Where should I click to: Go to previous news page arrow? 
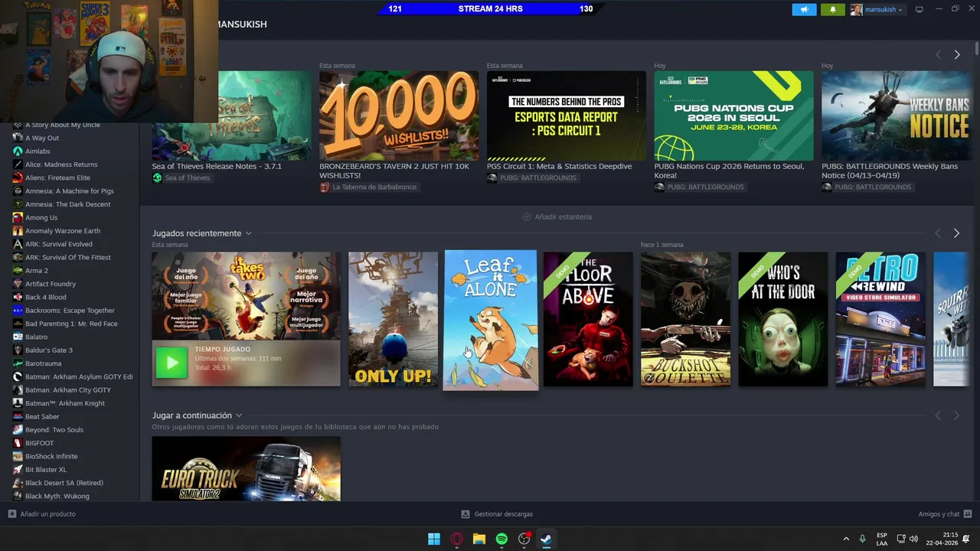click(938, 54)
